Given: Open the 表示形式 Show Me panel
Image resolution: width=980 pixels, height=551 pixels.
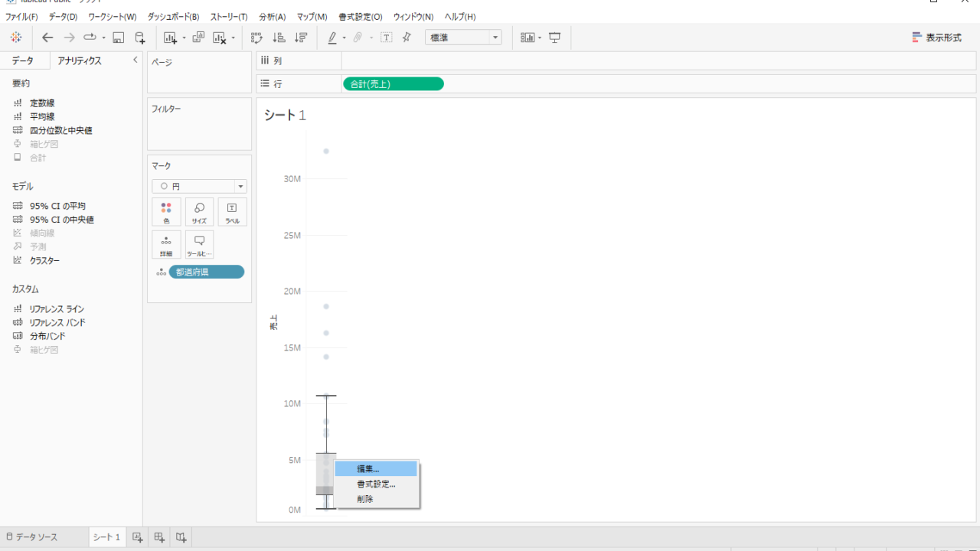Looking at the screenshot, I should pyautogui.click(x=937, y=37).
